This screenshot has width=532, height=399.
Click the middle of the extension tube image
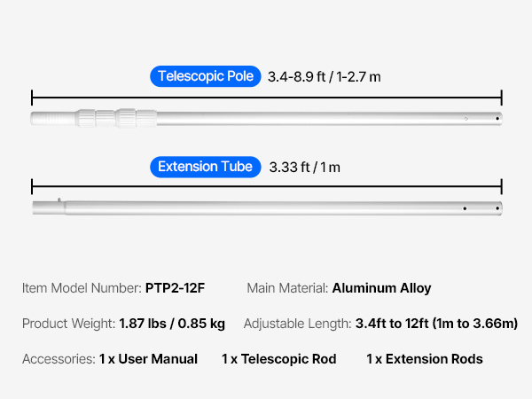[266, 208]
